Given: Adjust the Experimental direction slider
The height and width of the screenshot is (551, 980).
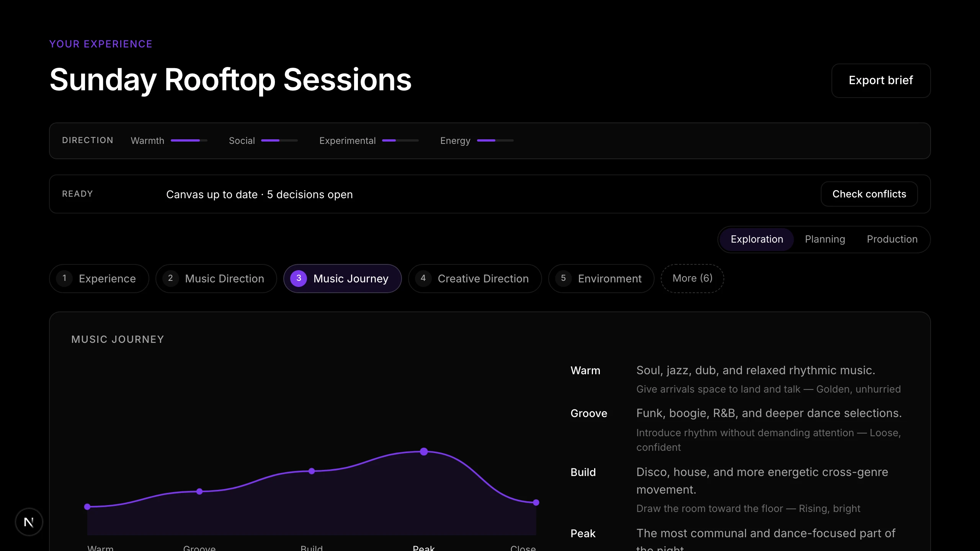Looking at the screenshot, I should click(x=400, y=140).
